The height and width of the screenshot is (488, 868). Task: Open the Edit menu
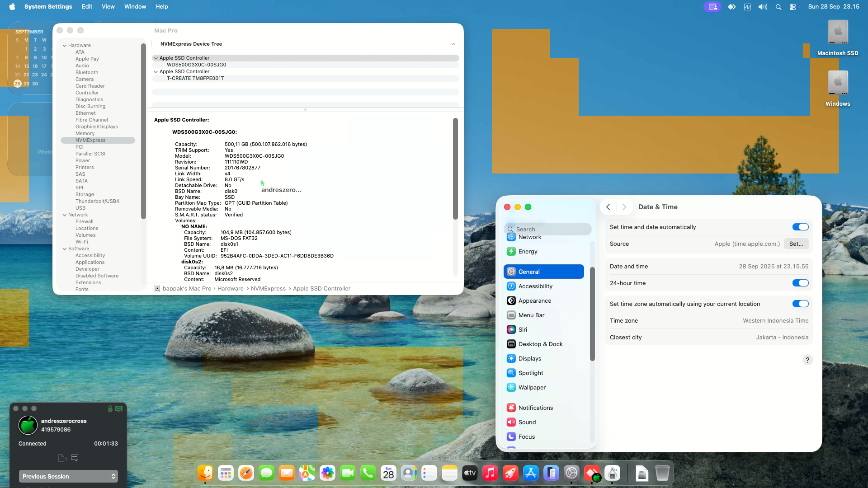[87, 6]
